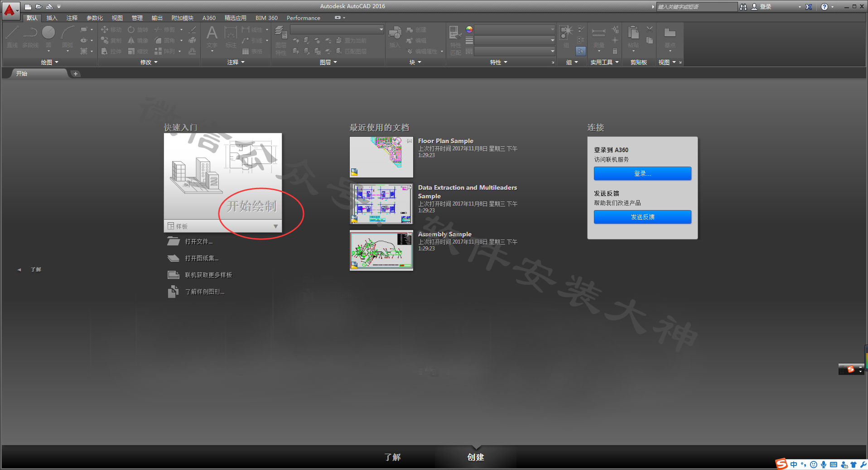Toggle group selection on/off in 组 panel
The image size is (868, 470).
[x=581, y=51]
